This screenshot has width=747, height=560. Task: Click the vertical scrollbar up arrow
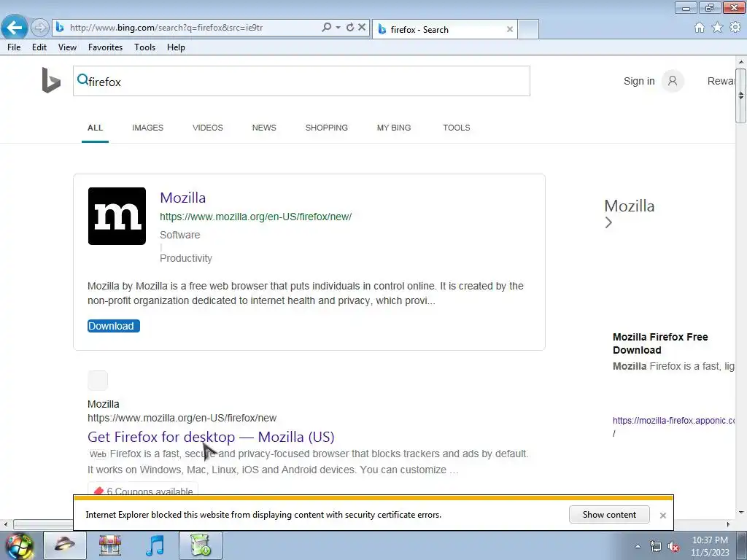pos(741,62)
